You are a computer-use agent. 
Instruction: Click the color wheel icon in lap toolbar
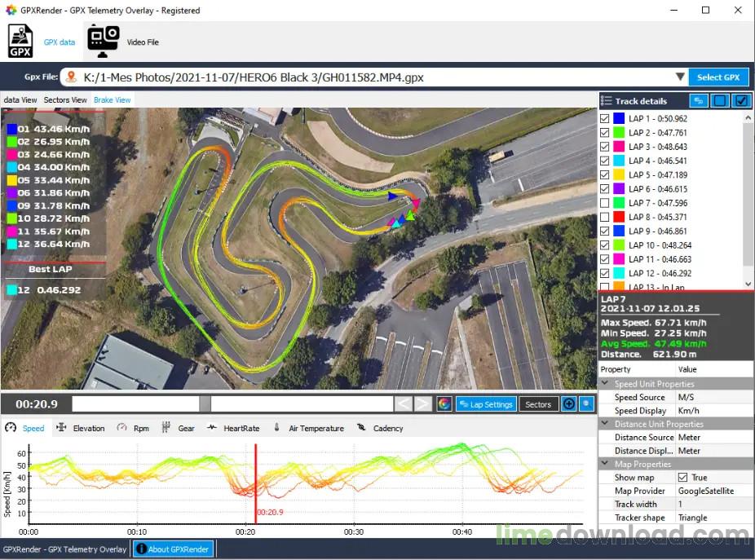(x=444, y=404)
